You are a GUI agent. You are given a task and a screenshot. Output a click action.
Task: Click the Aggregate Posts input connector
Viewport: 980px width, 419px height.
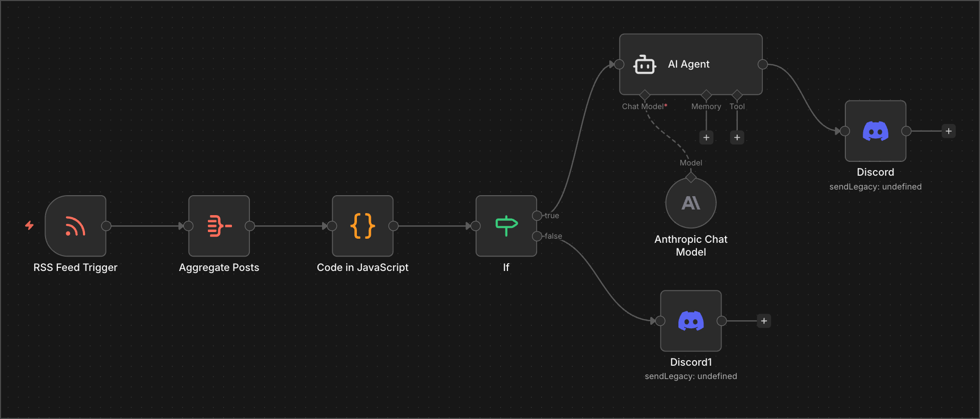click(x=188, y=226)
